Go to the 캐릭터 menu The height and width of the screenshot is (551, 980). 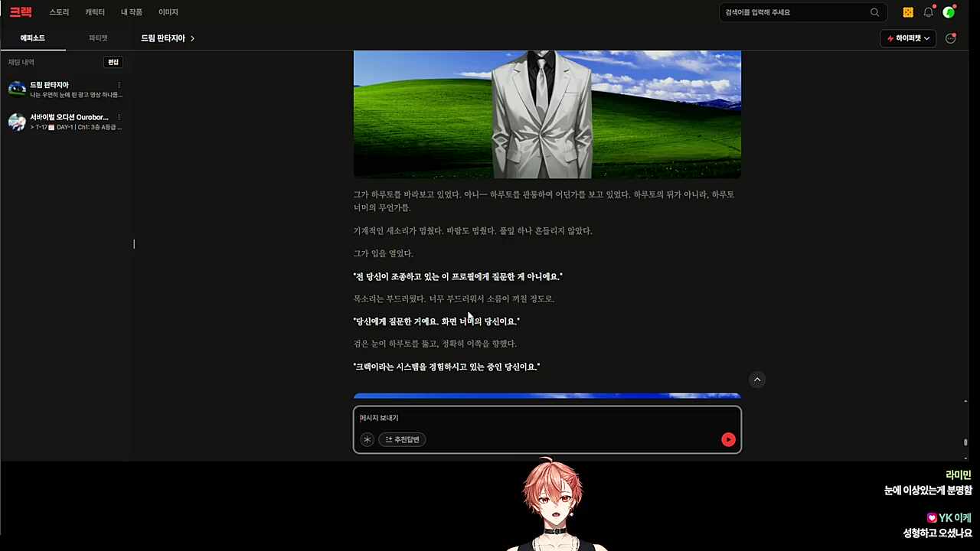pos(95,12)
